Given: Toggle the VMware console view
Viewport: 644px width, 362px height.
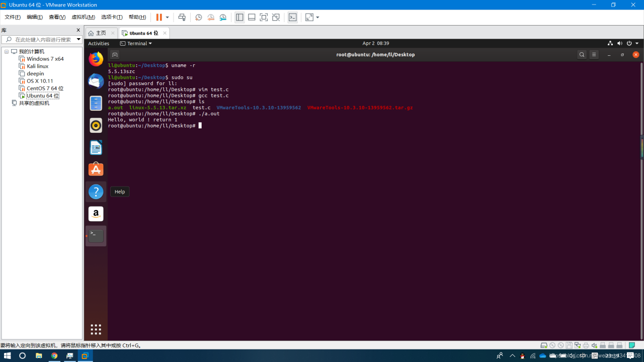Looking at the screenshot, I should [x=292, y=17].
